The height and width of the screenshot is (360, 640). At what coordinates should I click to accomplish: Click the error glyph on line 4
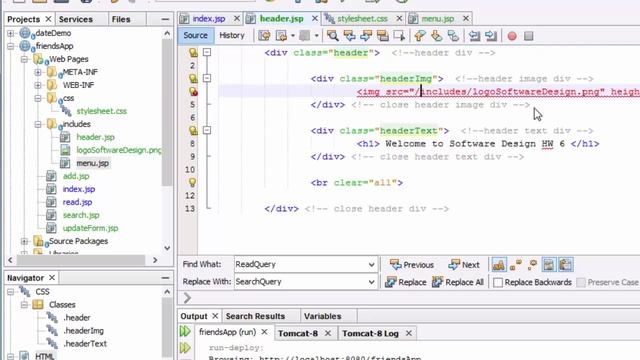[193, 92]
